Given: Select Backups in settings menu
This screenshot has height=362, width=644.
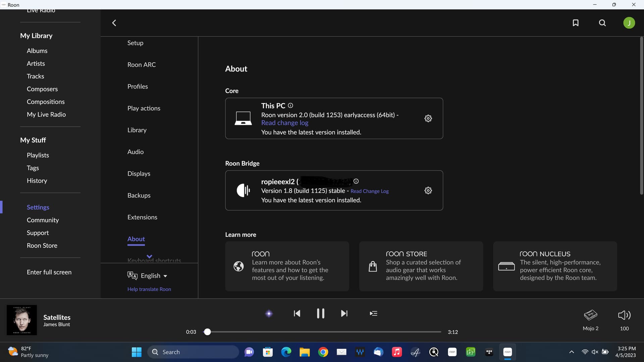Looking at the screenshot, I should 139,195.
